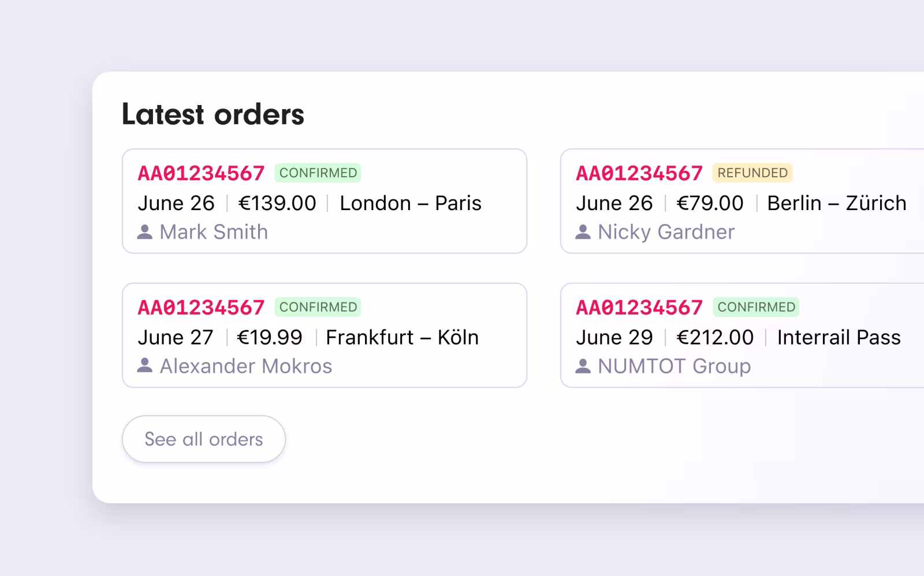The width and height of the screenshot is (924, 576).
Task: Select the REFUNDED badge on the Berlin–Zürich order
Action: click(752, 173)
